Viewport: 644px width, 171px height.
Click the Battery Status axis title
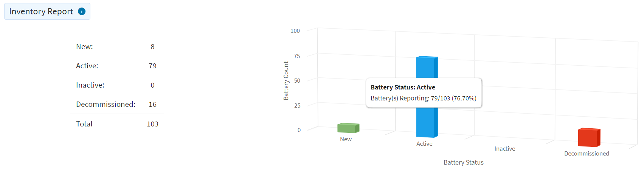tap(464, 162)
